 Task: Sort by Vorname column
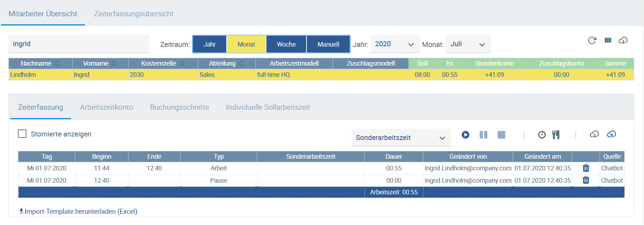pyautogui.click(x=100, y=63)
